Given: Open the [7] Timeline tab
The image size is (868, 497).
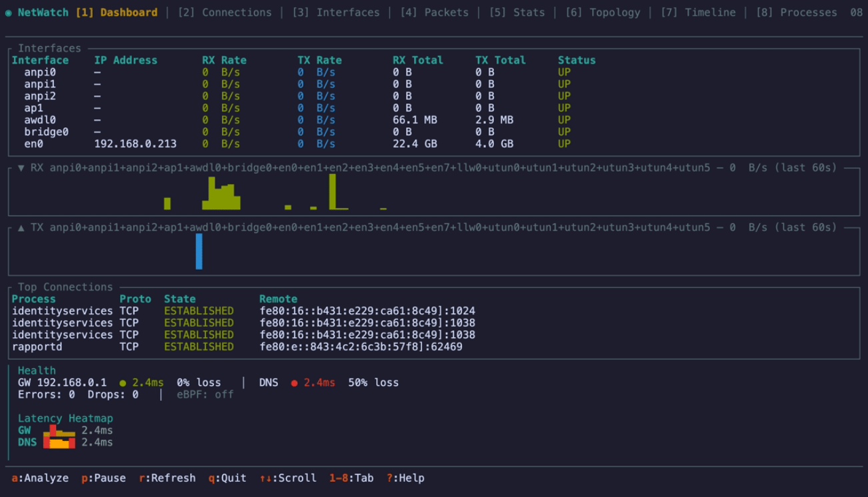Looking at the screenshot, I should [x=697, y=13].
